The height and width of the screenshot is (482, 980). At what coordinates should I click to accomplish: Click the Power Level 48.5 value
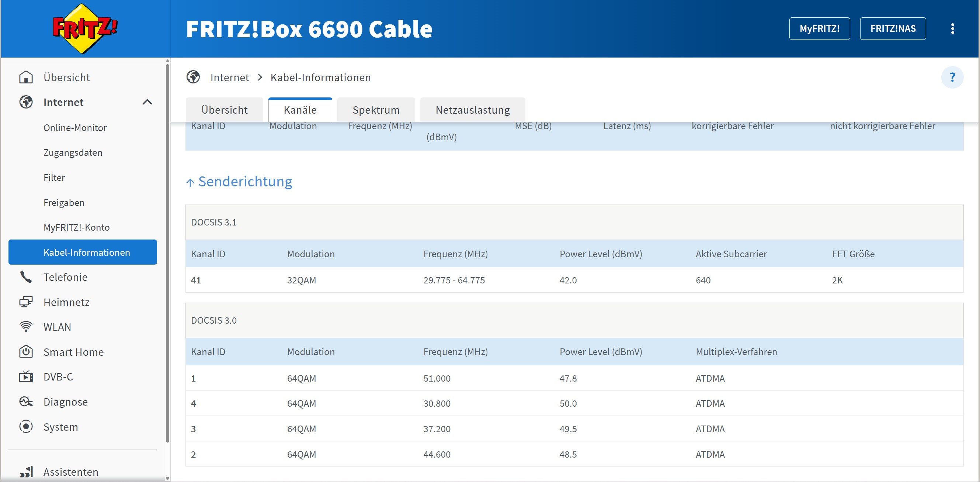[x=568, y=455]
